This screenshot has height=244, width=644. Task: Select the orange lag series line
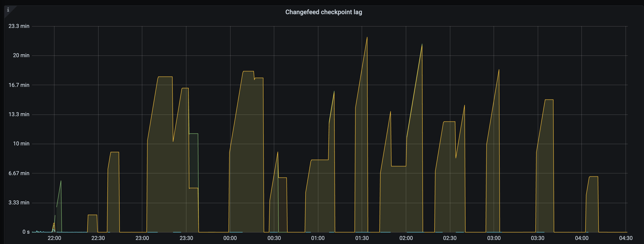(x=165, y=77)
